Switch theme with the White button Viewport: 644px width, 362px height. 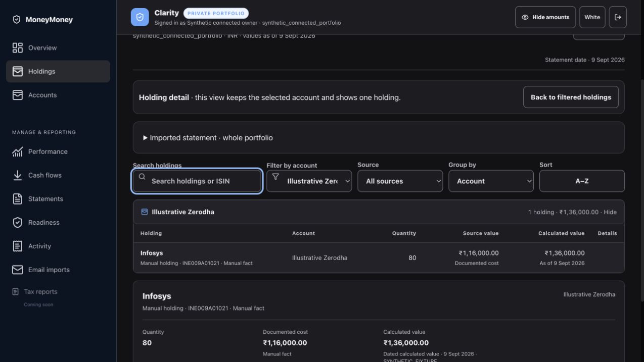point(592,17)
